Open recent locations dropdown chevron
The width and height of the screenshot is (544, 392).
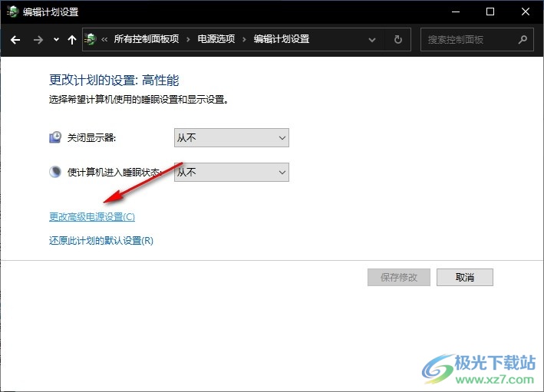pyautogui.click(x=56, y=40)
